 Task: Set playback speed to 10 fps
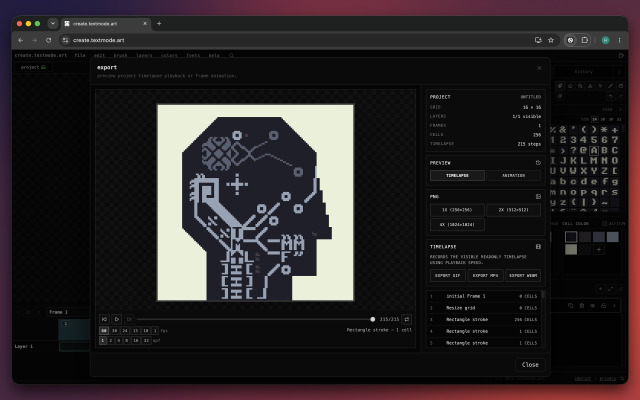tap(146, 331)
